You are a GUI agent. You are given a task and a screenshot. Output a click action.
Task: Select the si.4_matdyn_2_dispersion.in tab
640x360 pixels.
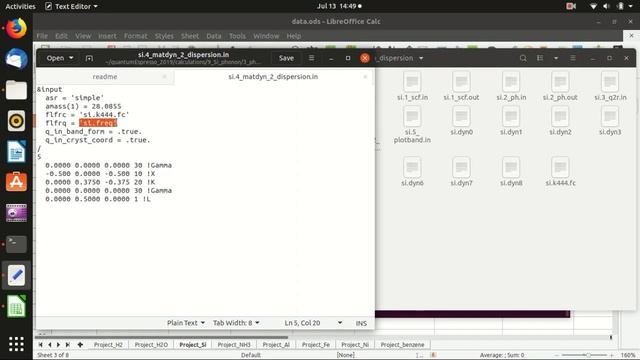[273, 76]
